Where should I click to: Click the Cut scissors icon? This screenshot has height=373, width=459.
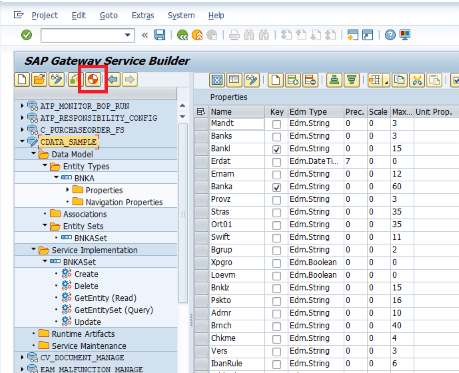[417, 80]
